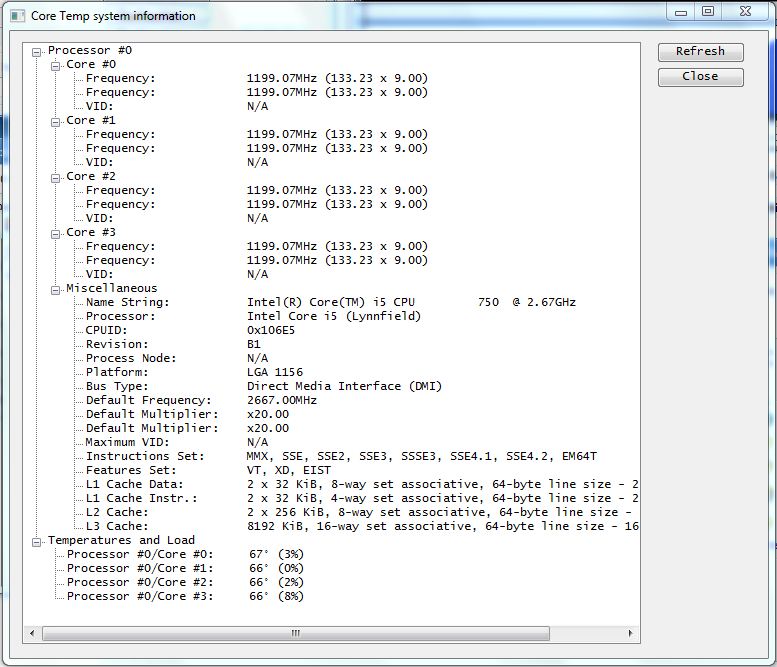Select the Process Node row
777x667 pixels.
click(x=177, y=358)
